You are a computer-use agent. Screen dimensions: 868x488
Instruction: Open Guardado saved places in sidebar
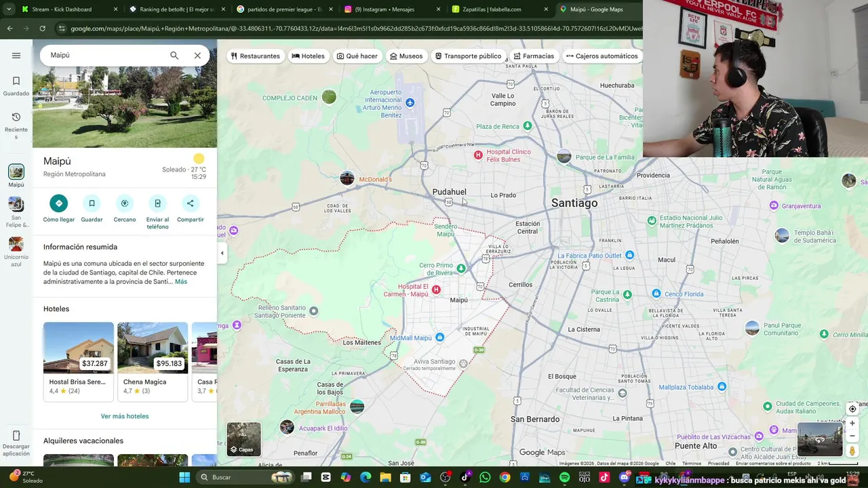pos(16,86)
